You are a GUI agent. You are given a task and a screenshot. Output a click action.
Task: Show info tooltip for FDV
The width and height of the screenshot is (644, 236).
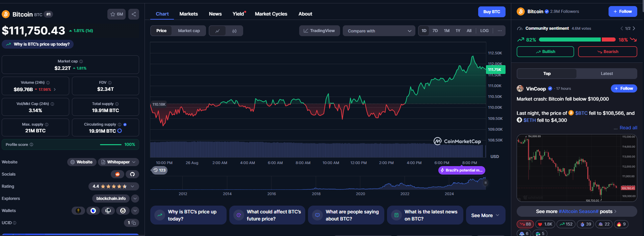pyautogui.click(x=110, y=83)
